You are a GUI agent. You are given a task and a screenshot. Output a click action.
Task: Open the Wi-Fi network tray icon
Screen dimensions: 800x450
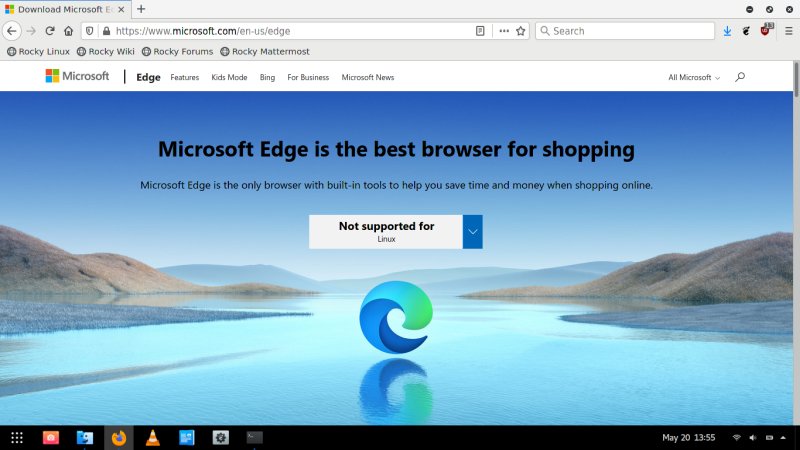(736, 438)
